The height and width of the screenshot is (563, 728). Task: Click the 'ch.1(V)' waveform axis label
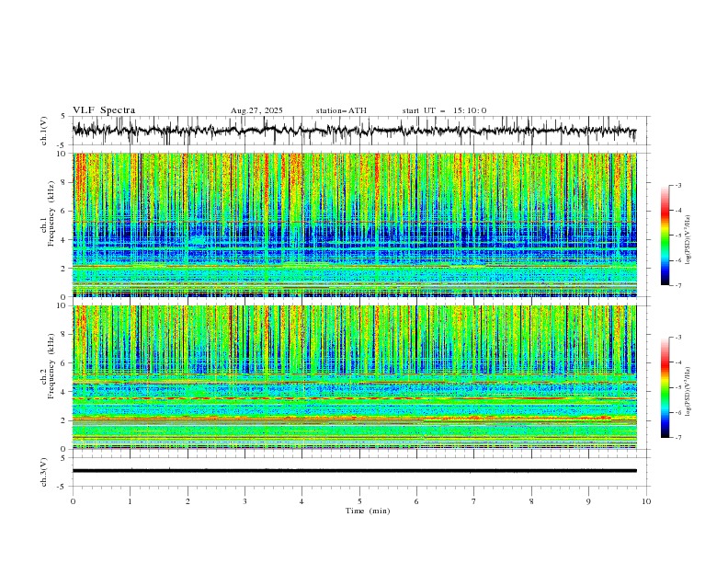44,131
